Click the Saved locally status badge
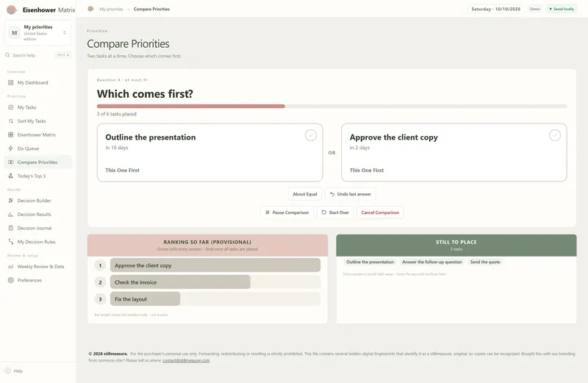The height and width of the screenshot is (383, 588). click(x=562, y=9)
